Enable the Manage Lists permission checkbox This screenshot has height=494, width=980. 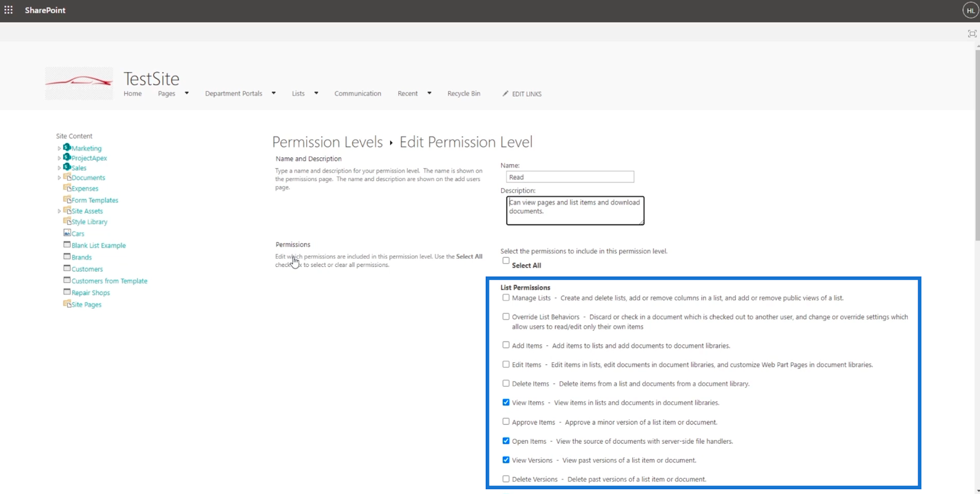point(506,298)
